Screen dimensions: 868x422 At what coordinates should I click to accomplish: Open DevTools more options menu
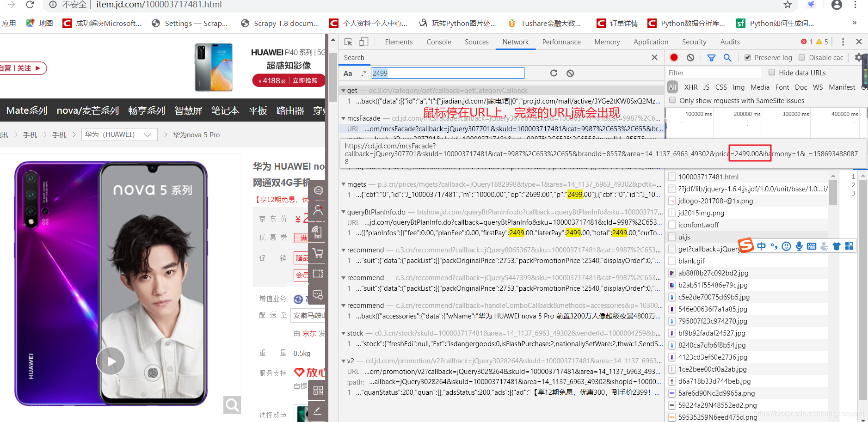[x=843, y=42]
